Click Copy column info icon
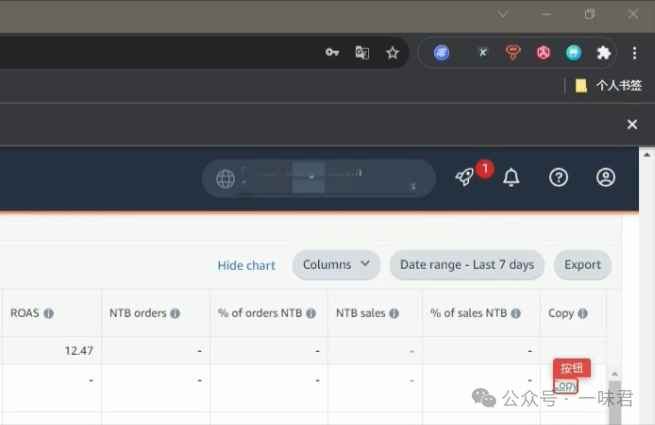The image size is (655, 425). pyautogui.click(x=583, y=313)
